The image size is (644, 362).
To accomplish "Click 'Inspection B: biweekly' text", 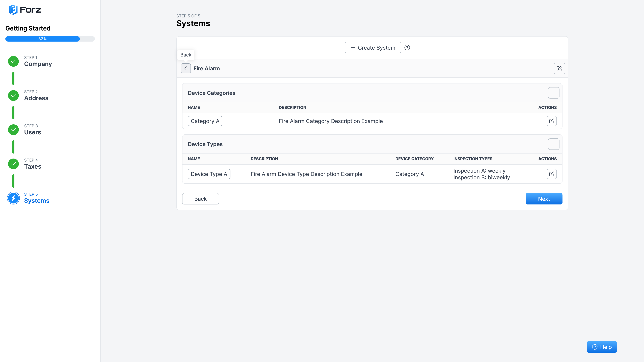I will pyautogui.click(x=481, y=177).
